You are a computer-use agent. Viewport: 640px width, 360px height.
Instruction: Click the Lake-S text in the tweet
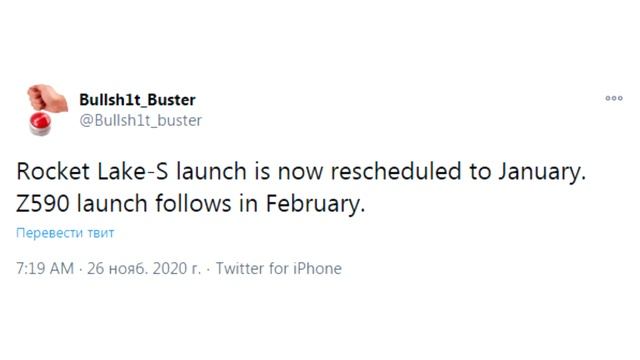coord(133,171)
